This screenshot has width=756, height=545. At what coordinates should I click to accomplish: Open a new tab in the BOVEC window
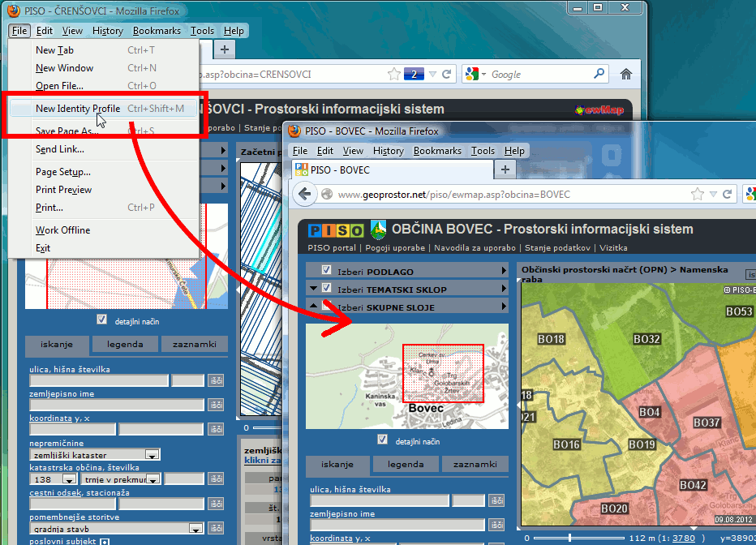505,170
